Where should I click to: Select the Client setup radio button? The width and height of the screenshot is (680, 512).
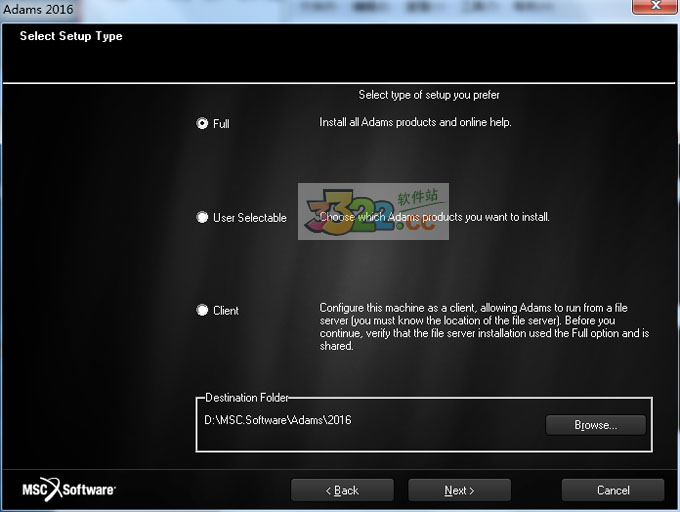tap(202, 310)
